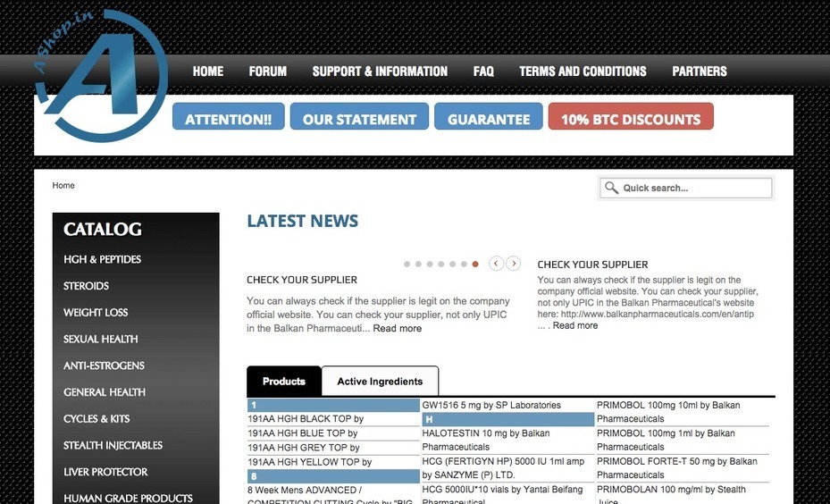The image size is (830, 504).
Task: Focus the Quick search input field
Action: [x=694, y=188]
